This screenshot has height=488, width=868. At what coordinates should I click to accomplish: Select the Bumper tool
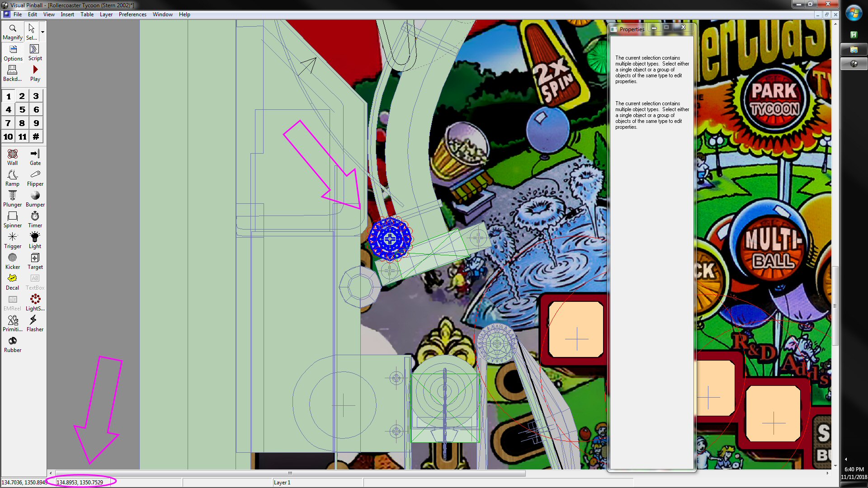tap(35, 199)
